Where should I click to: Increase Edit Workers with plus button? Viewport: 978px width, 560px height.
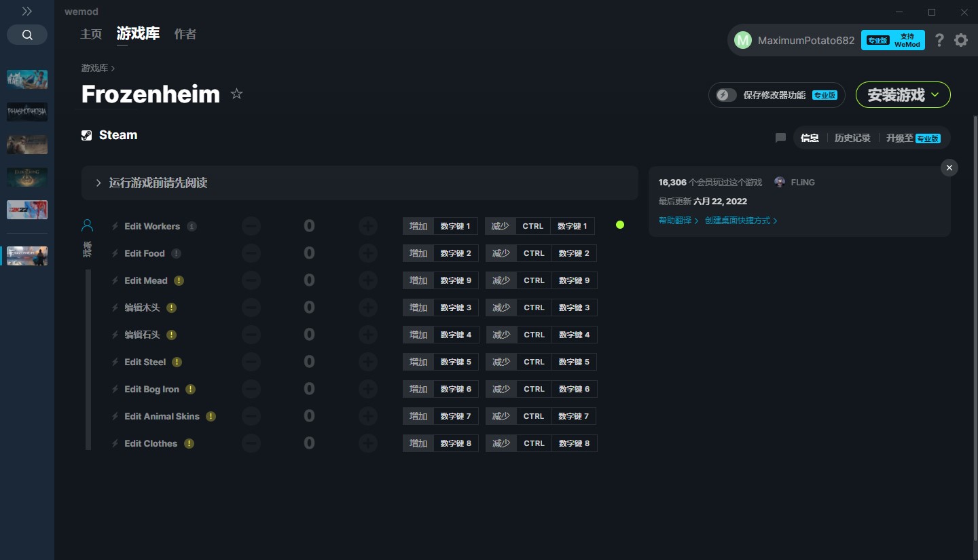pyautogui.click(x=368, y=226)
